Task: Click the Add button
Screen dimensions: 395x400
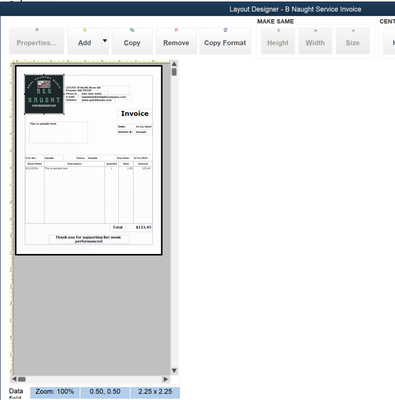Action: point(84,41)
